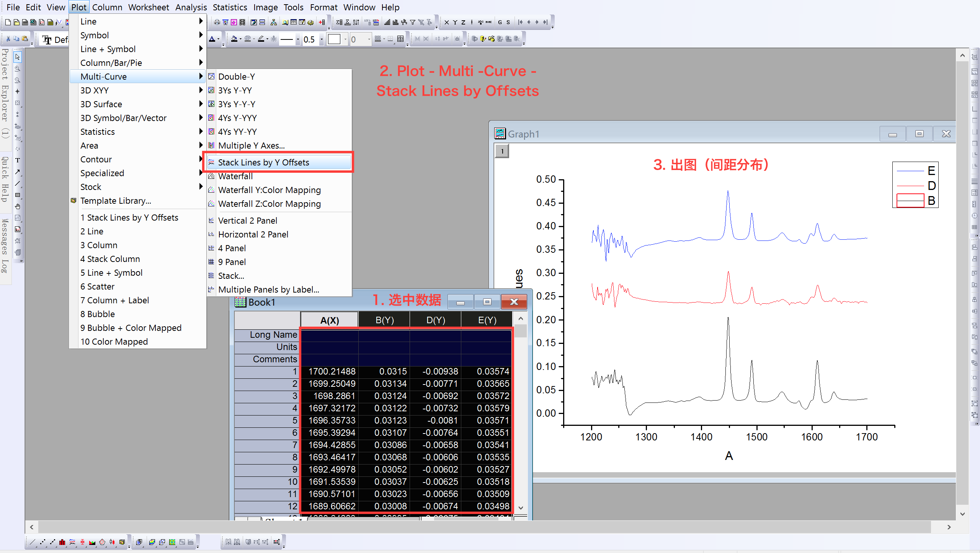980x553 pixels.
Task: Select the Rectangle drawing tool
Action: pyautogui.click(x=18, y=195)
